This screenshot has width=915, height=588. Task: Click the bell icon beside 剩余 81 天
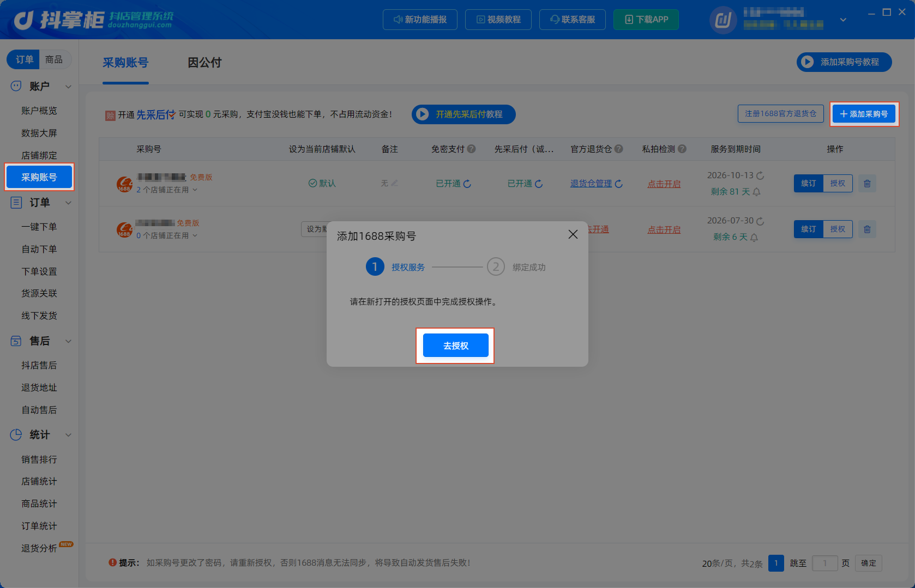point(756,192)
